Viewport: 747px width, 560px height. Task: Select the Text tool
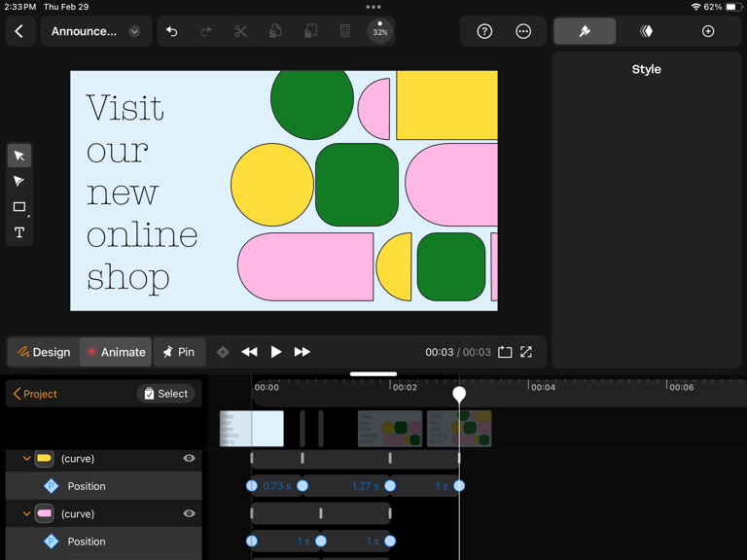tap(19, 232)
